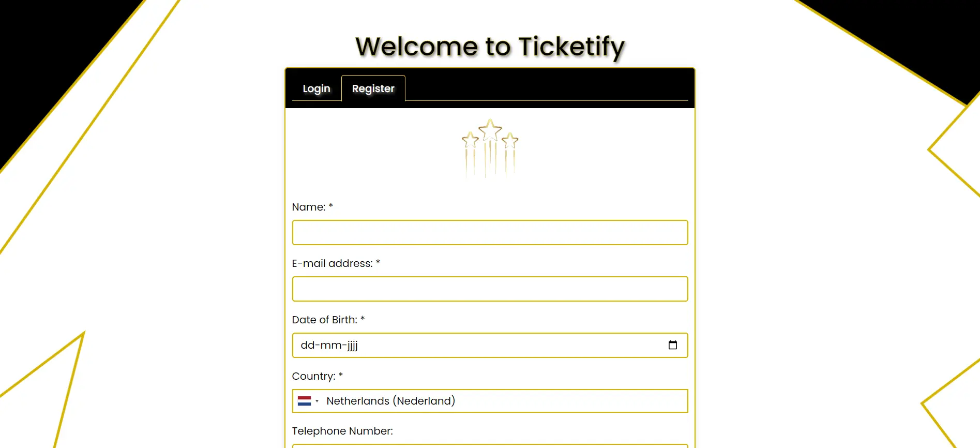Click the Netherlands flag icon
The height and width of the screenshot is (448, 980).
point(304,401)
